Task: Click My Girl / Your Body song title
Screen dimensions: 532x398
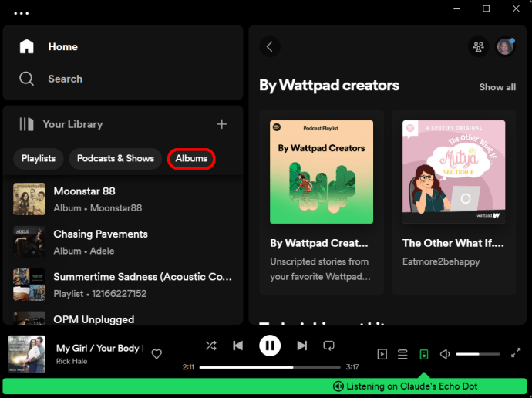Action: (99, 348)
